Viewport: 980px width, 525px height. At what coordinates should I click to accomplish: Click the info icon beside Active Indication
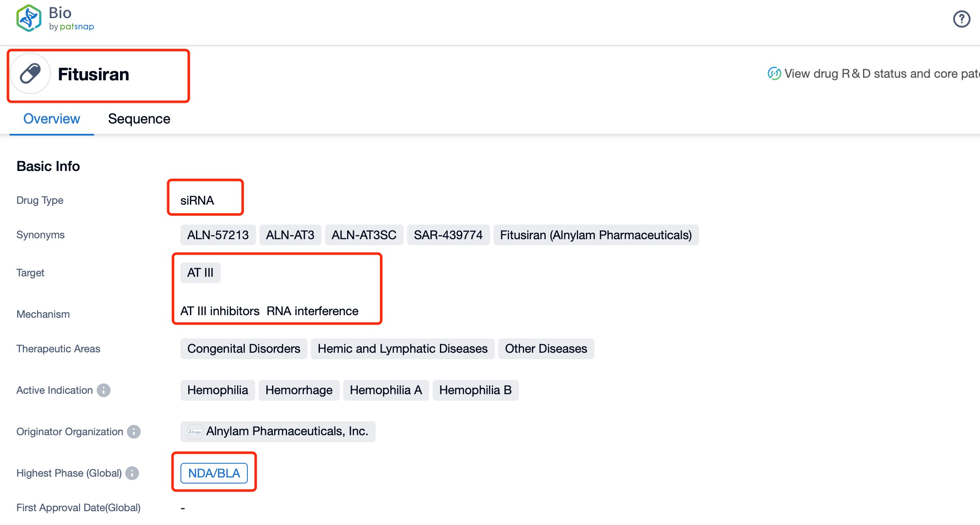click(104, 390)
